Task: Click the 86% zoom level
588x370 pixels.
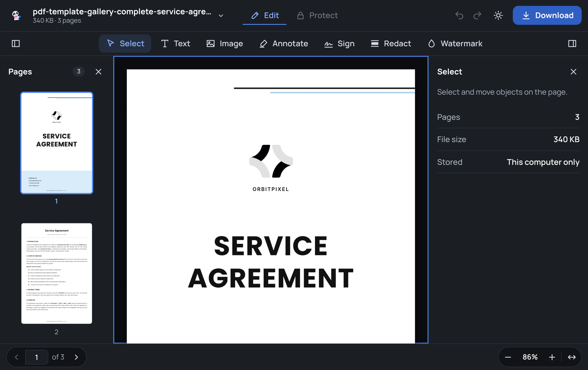Action: click(530, 357)
